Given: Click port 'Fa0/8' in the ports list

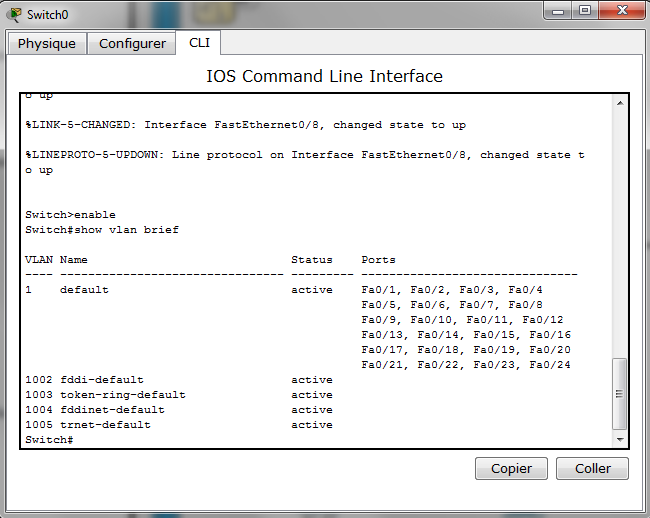Looking at the screenshot, I should tap(525, 305).
